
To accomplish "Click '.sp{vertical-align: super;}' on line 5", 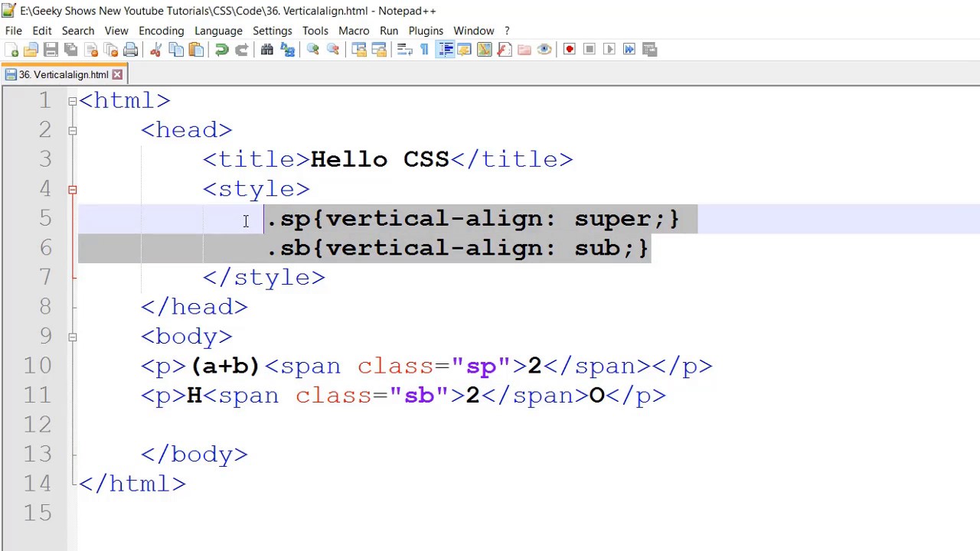I will [x=472, y=219].
